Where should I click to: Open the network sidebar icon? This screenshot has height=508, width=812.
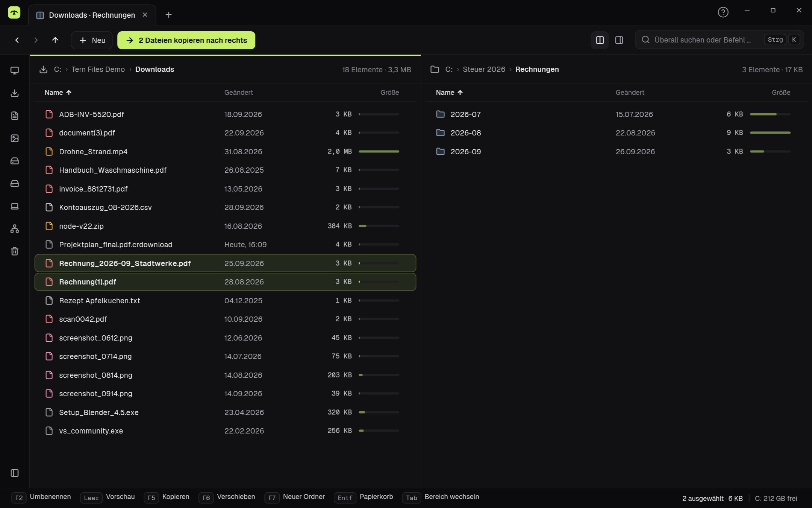[x=15, y=228]
